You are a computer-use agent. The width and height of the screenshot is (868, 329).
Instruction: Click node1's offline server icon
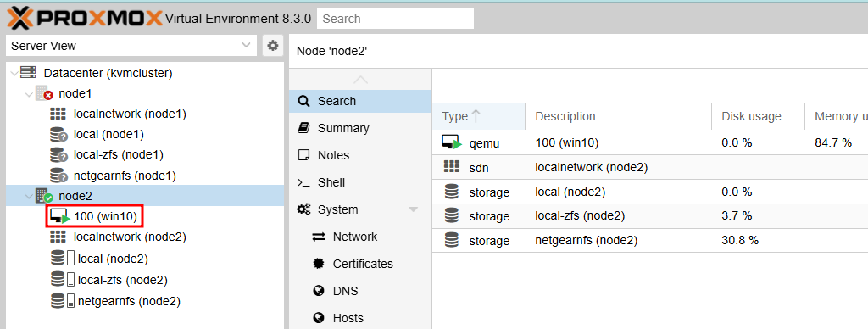pos(44,93)
